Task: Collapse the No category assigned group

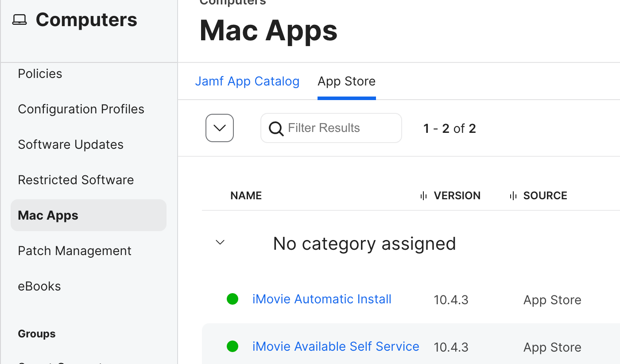Action: (x=220, y=242)
